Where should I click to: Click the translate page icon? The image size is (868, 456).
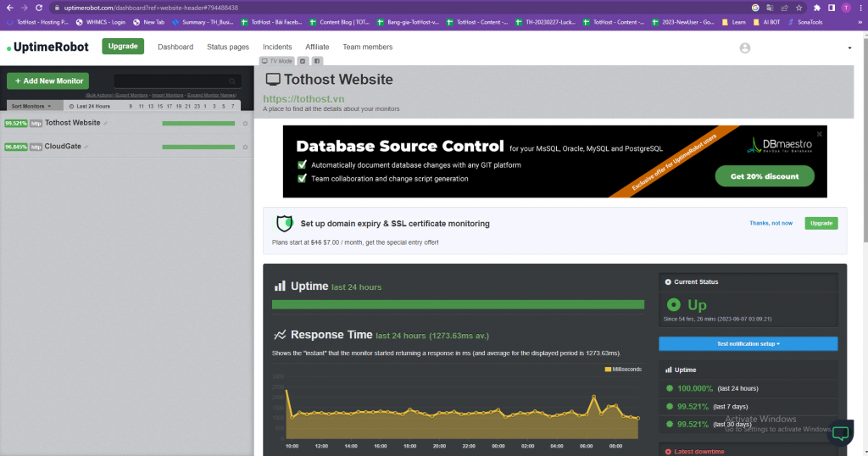(x=770, y=8)
